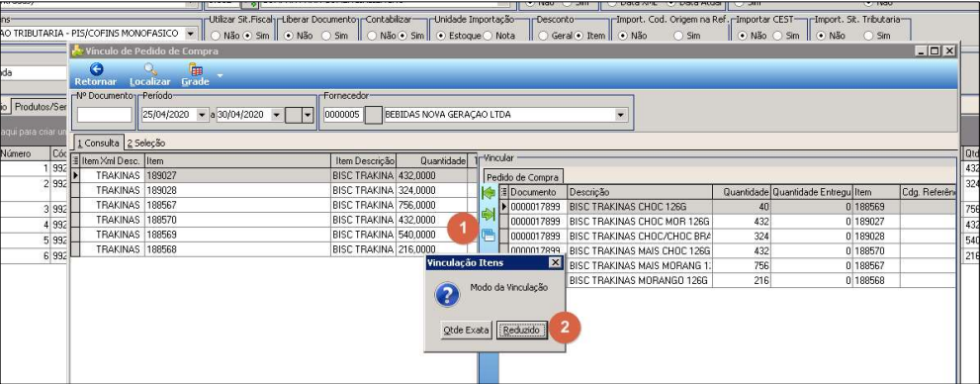Image resolution: width=980 pixels, height=384 pixels.
Task: Open the end date 30/04/2020 dropdown
Action: 276,115
